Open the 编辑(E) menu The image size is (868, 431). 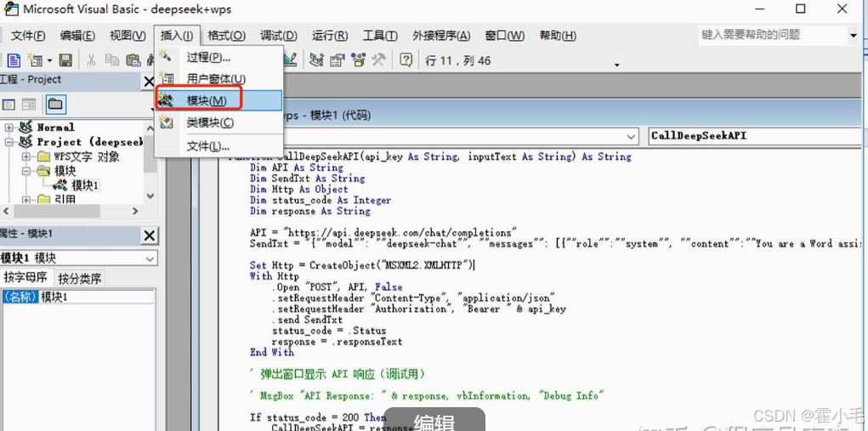click(77, 36)
